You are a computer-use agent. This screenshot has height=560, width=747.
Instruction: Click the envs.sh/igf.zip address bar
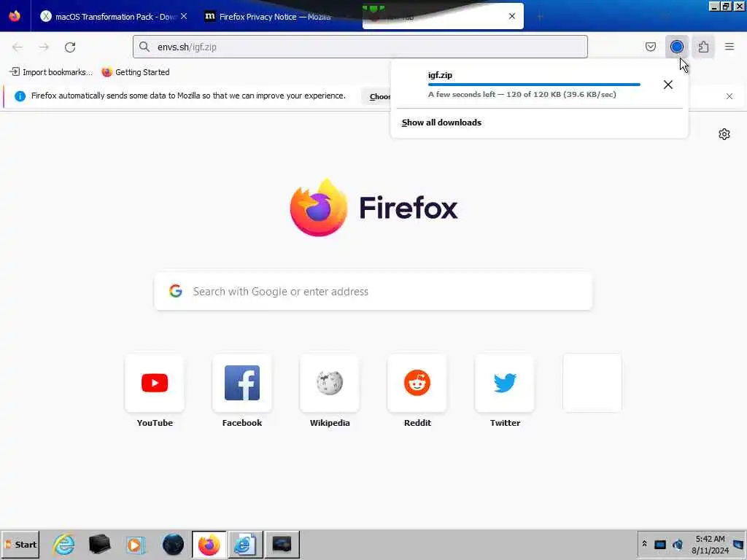pyautogui.click(x=360, y=47)
